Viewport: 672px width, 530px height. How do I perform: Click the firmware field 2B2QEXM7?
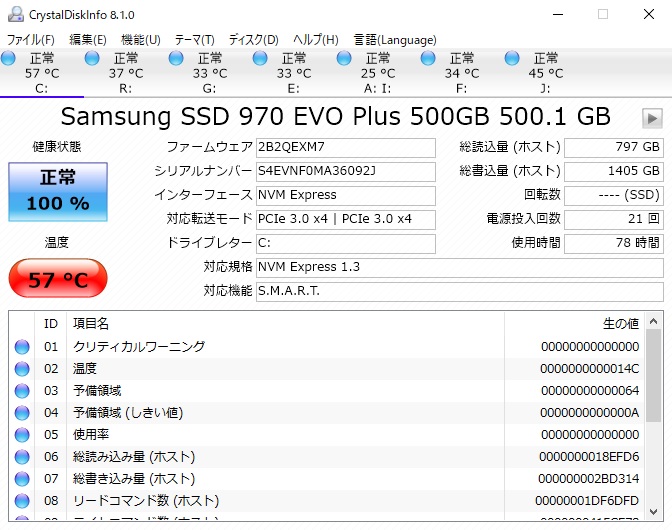(345, 147)
